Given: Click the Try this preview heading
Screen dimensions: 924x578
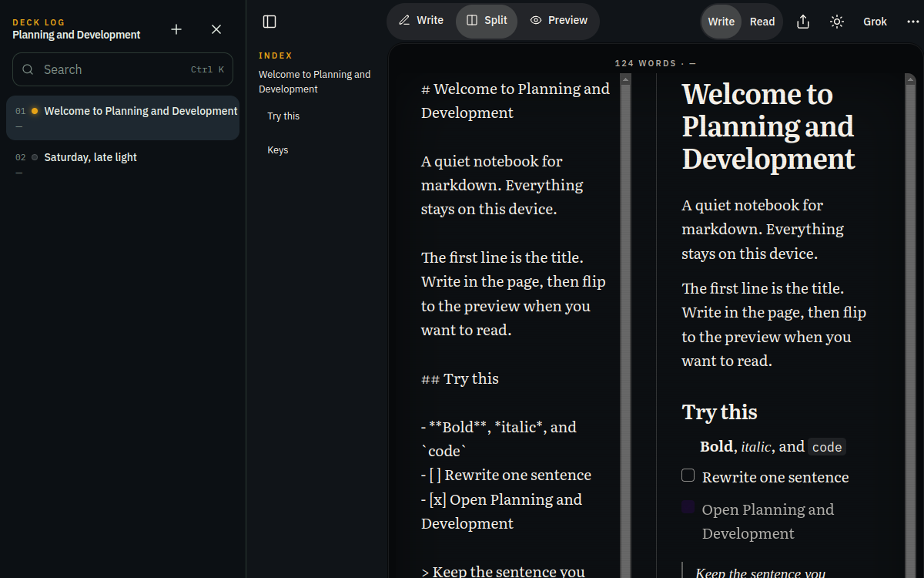Looking at the screenshot, I should pyautogui.click(x=720, y=412).
